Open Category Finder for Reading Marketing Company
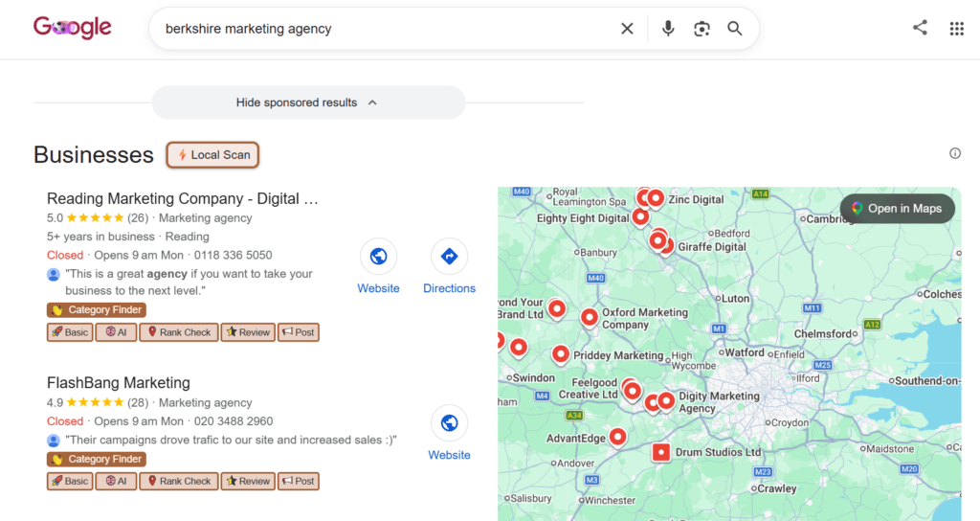Image resolution: width=980 pixels, height=521 pixels. (x=97, y=310)
